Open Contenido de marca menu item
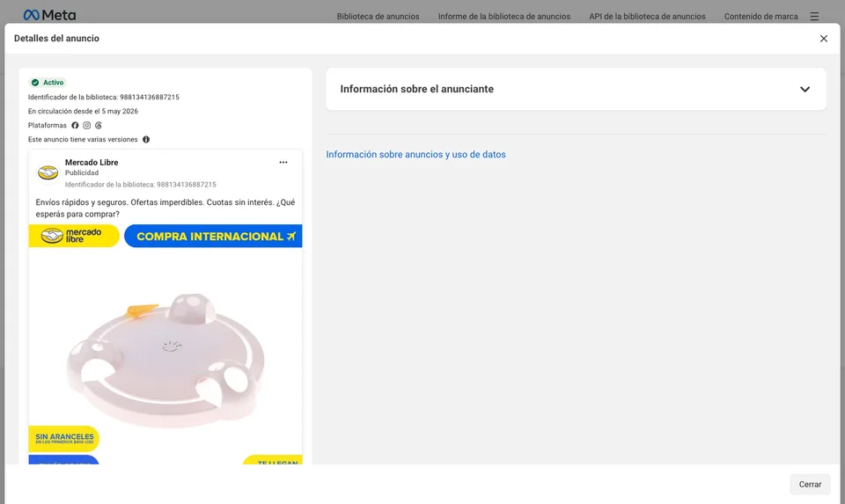Viewport: 845px width, 504px height. pos(760,16)
